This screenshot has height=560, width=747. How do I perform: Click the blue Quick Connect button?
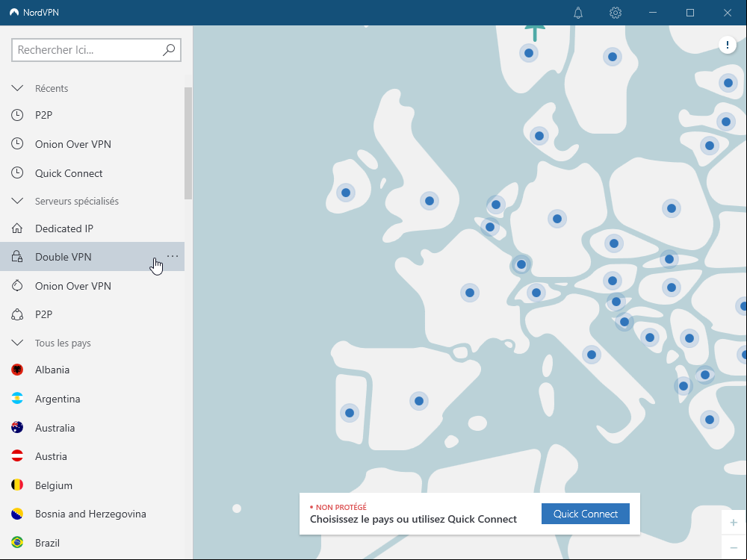pos(586,514)
